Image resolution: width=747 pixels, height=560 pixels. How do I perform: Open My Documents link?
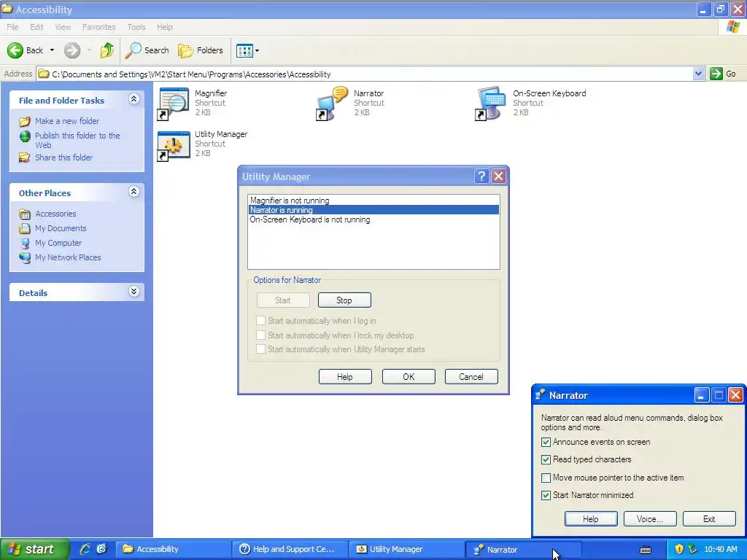pyautogui.click(x=61, y=228)
